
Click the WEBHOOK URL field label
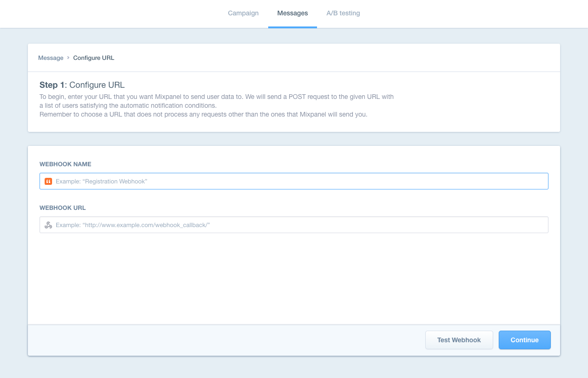tap(63, 208)
